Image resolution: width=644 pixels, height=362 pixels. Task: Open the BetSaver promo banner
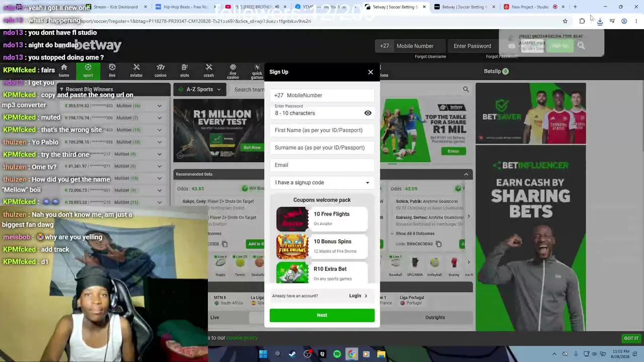point(531,114)
